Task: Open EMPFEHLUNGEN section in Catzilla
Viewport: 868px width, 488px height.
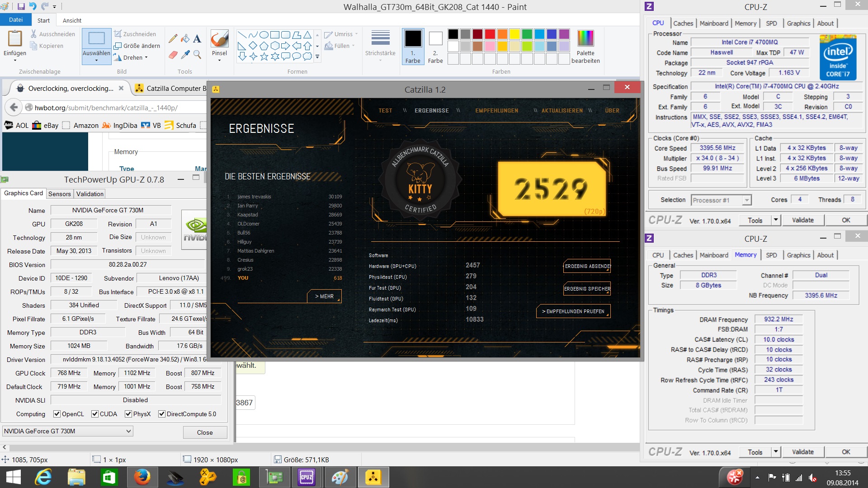Action: 496,111
